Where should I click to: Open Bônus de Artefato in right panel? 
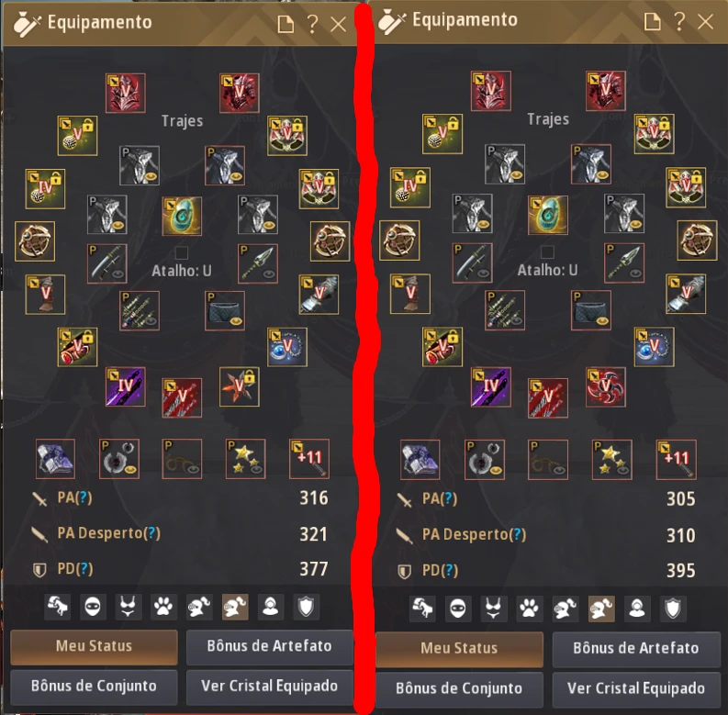point(635,649)
